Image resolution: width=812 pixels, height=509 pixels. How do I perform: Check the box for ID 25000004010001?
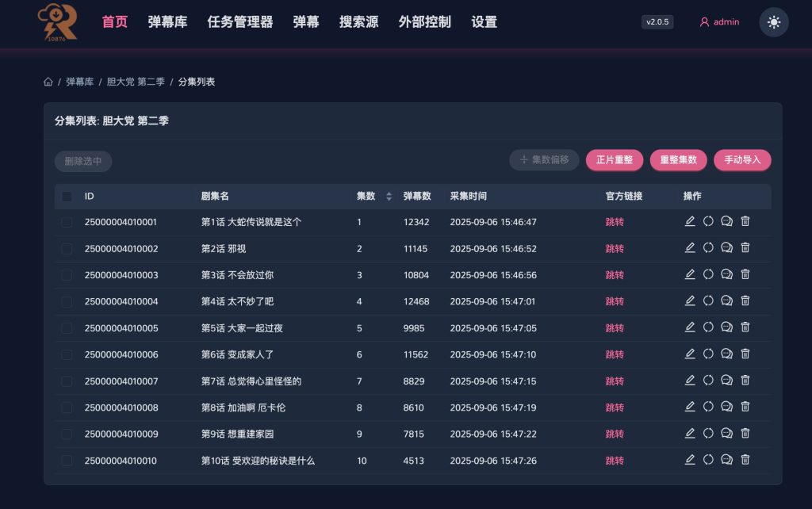point(67,222)
